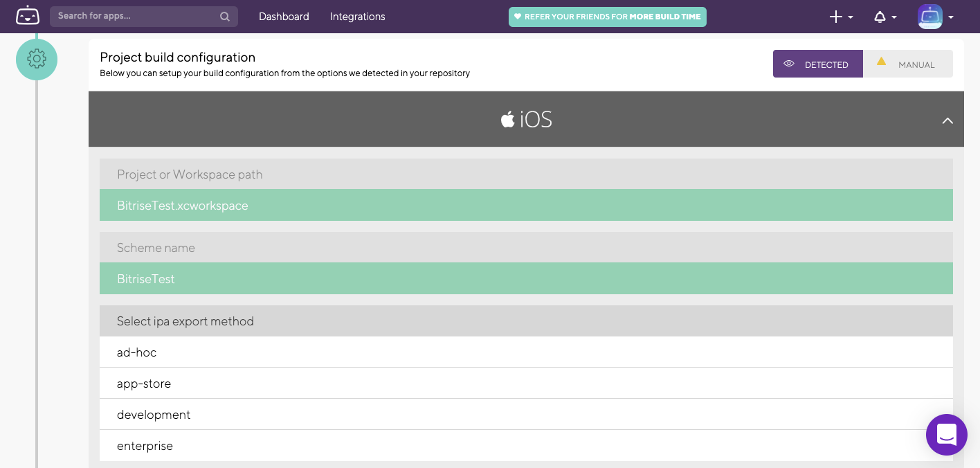This screenshot has height=468, width=980.
Task: Click the Project or Workspace path header
Action: (x=526, y=174)
